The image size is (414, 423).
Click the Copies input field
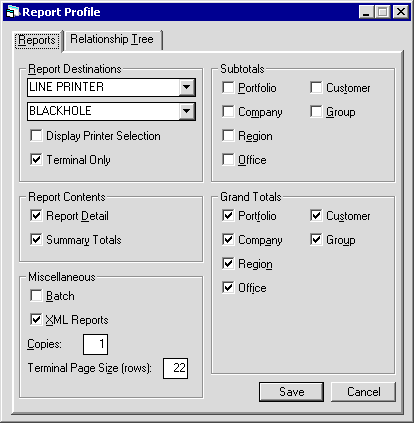[x=95, y=344]
